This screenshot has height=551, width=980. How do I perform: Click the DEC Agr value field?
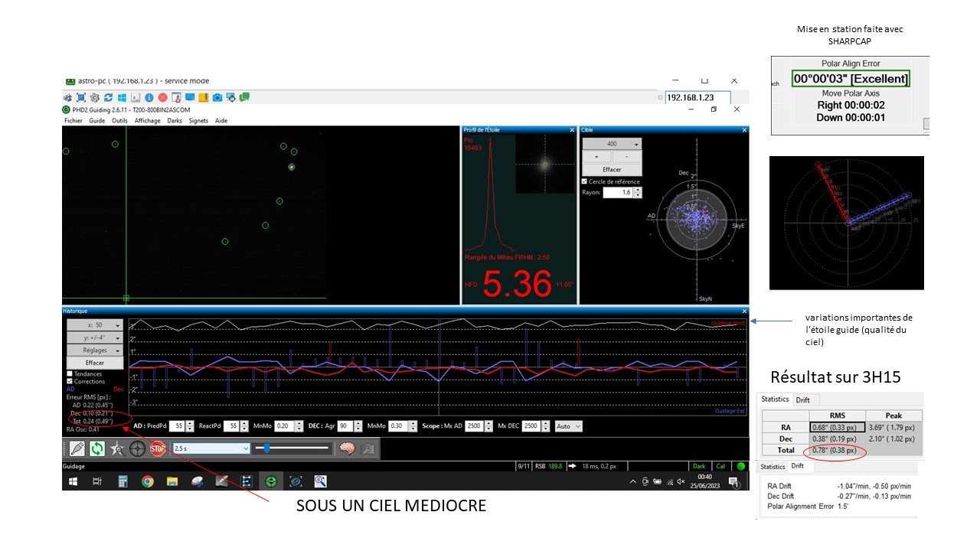tap(345, 426)
